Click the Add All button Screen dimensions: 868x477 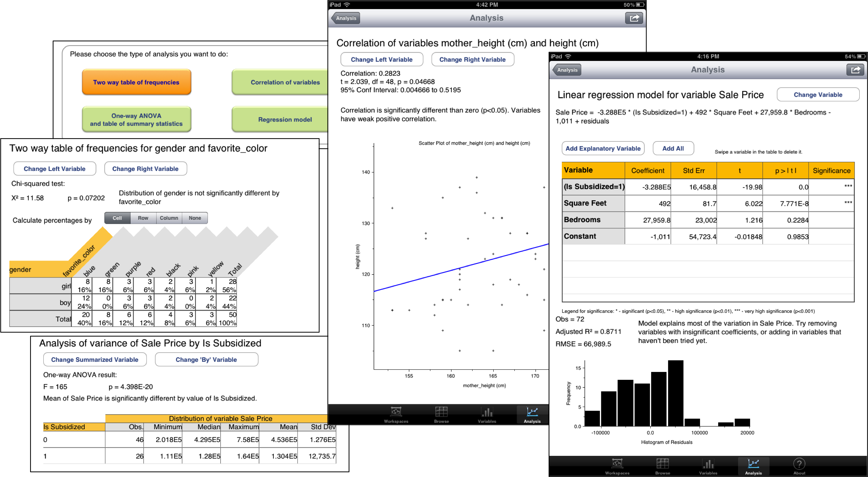[673, 148]
